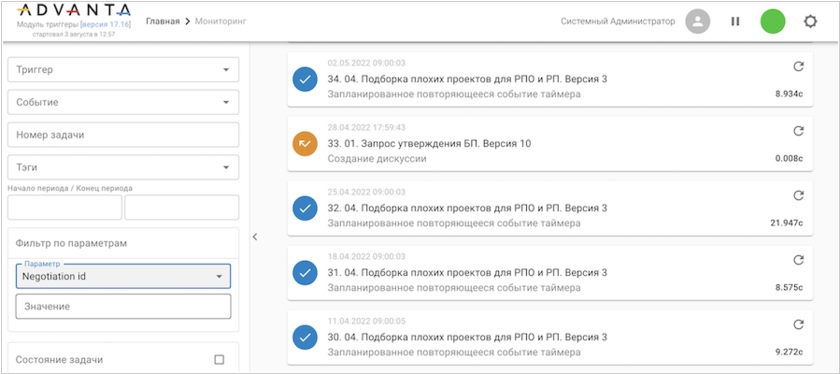Click the Конец периода date field

click(x=182, y=207)
